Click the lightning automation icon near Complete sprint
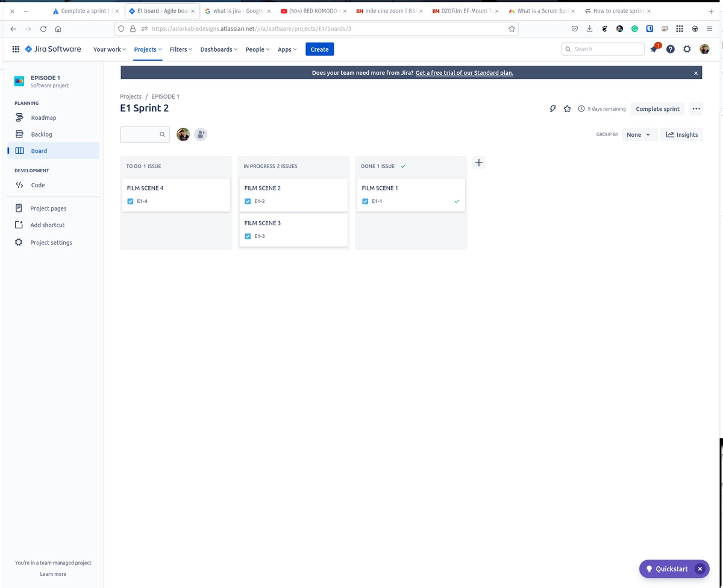 tap(552, 108)
